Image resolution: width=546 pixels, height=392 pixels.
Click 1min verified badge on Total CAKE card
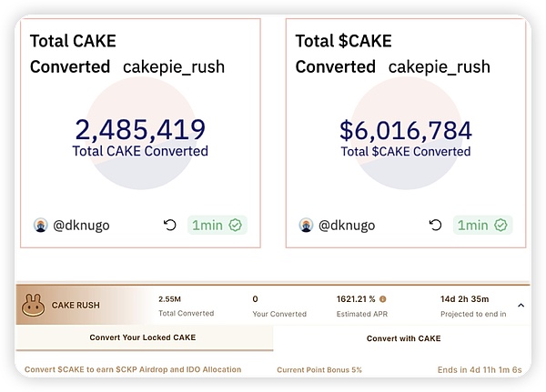217,225
